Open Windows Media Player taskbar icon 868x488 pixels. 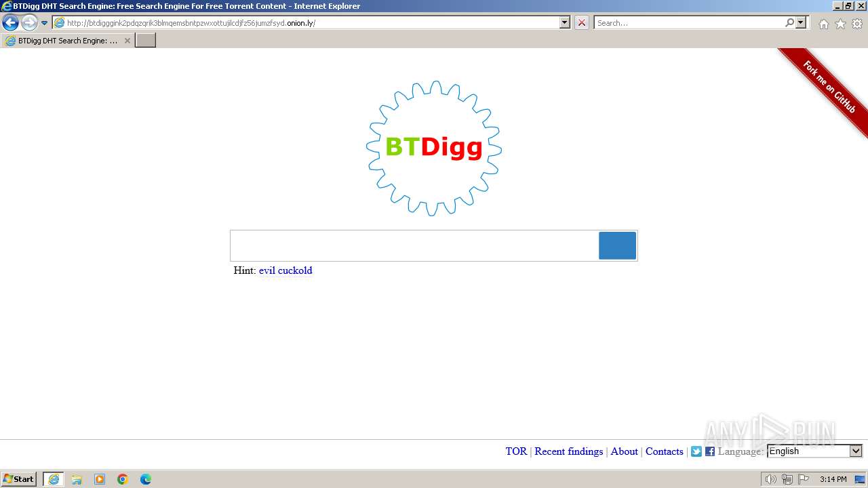pos(100,479)
